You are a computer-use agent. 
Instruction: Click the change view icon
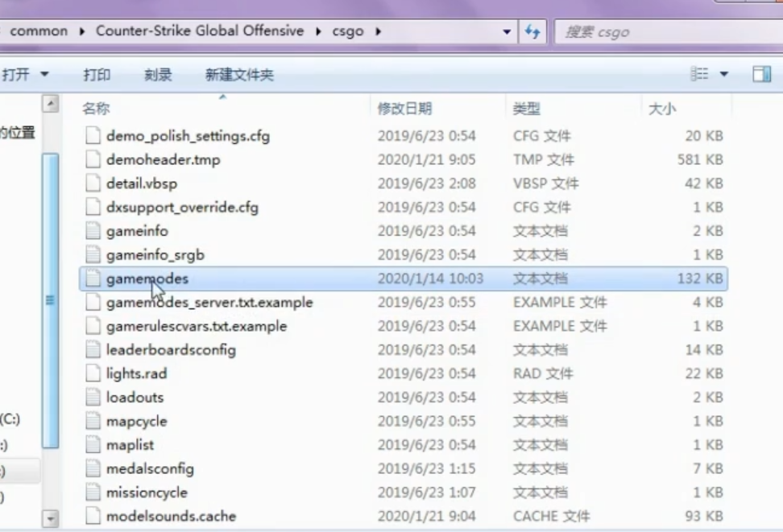tap(699, 74)
